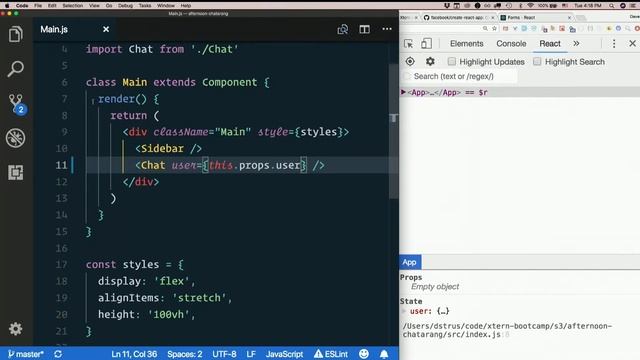Screen dimensions: 640x360
Task: Split the editor with the split icon
Action: tap(364, 29)
